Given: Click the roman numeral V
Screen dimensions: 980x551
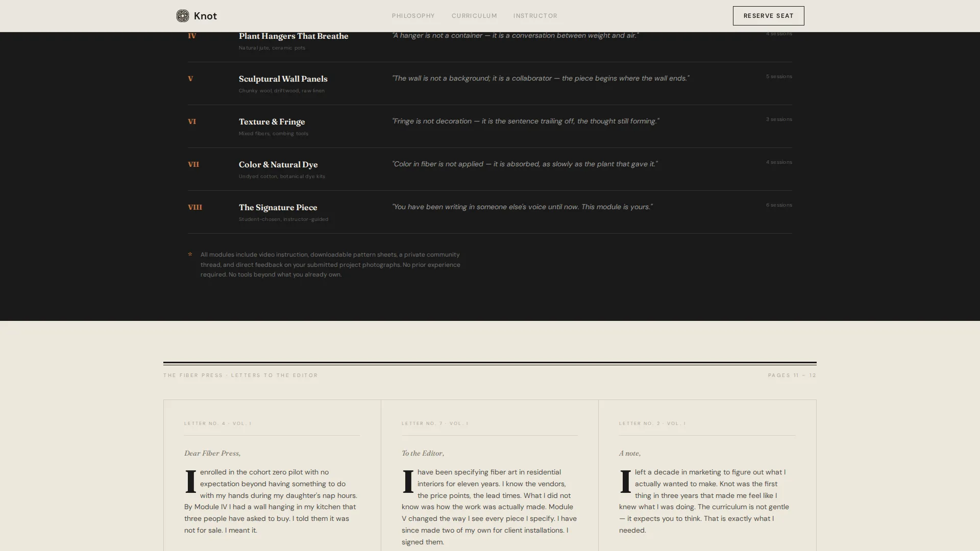Looking at the screenshot, I should [x=190, y=79].
